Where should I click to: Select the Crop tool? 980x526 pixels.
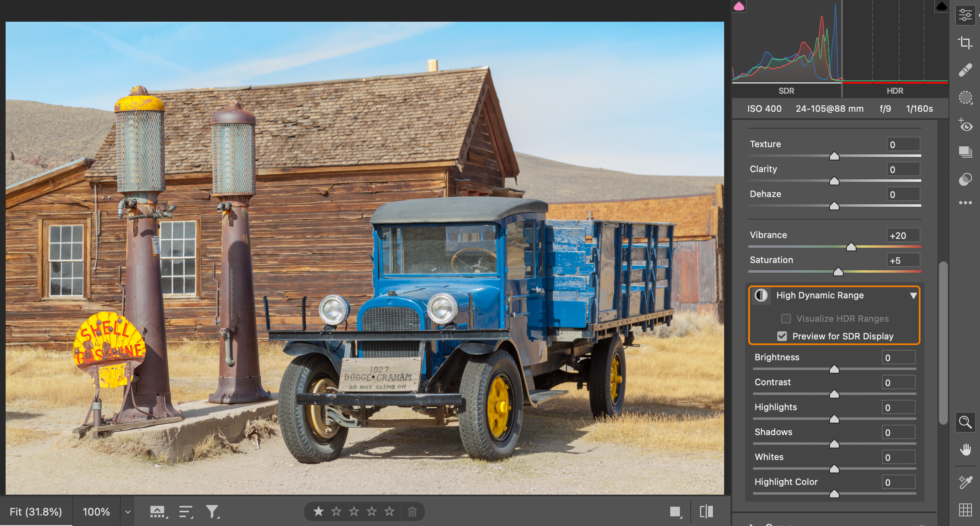click(x=965, y=42)
